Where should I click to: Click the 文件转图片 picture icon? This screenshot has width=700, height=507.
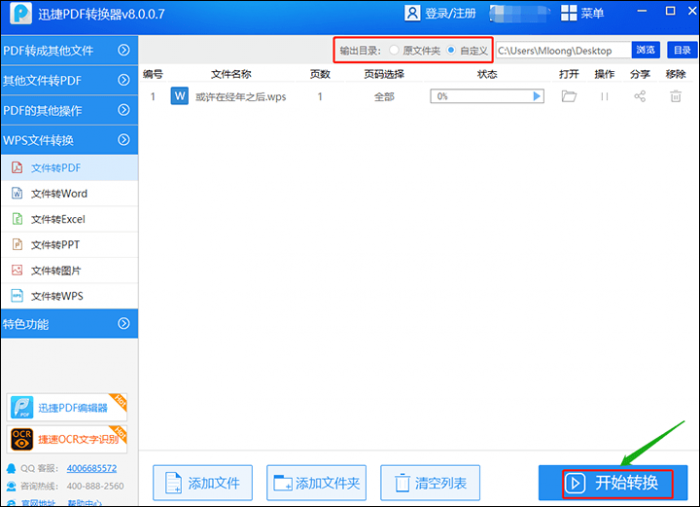click(x=17, y=270)
